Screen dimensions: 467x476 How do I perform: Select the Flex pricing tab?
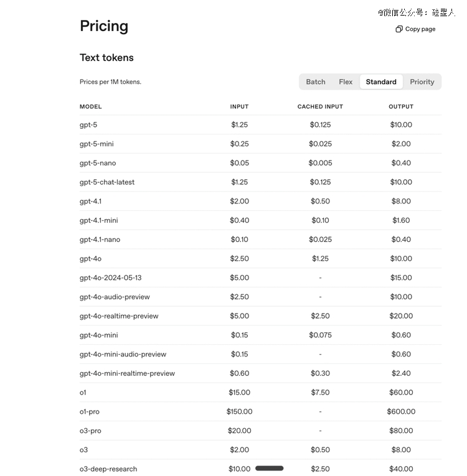pyautogui.click(x=346, y=82)
